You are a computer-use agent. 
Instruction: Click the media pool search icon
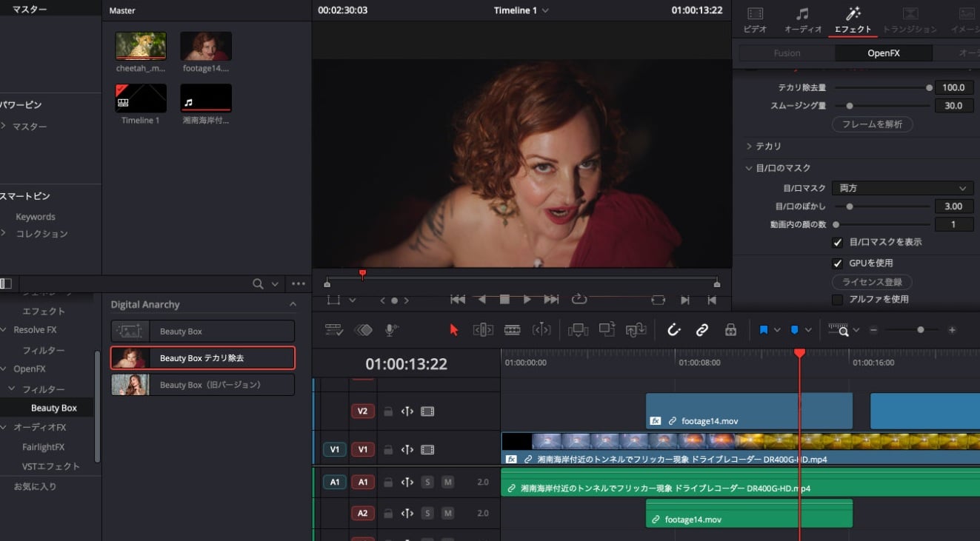(258, 283)
